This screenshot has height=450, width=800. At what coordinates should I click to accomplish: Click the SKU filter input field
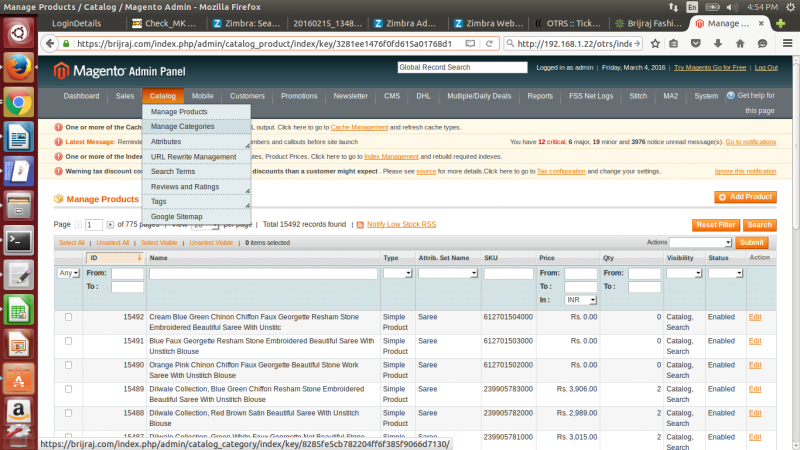(x=508, y=273)
